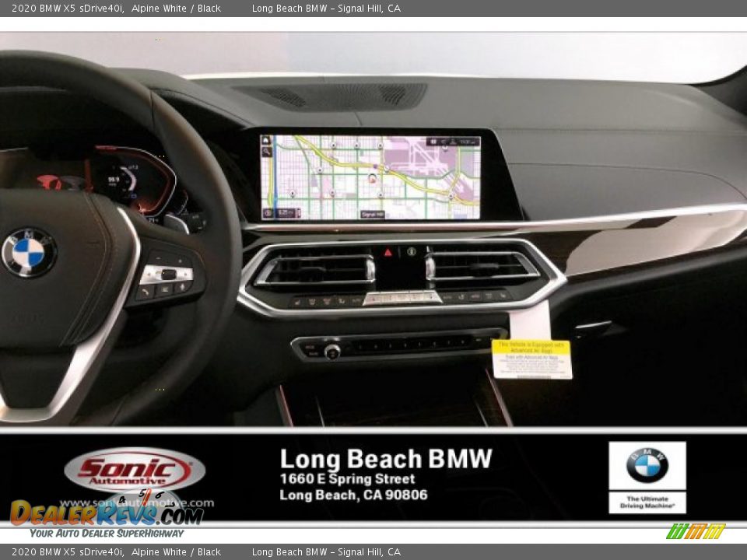Open the map zoom magnifier tool
The height and width of the screenshot is (560, 747).
pos(266,149)
